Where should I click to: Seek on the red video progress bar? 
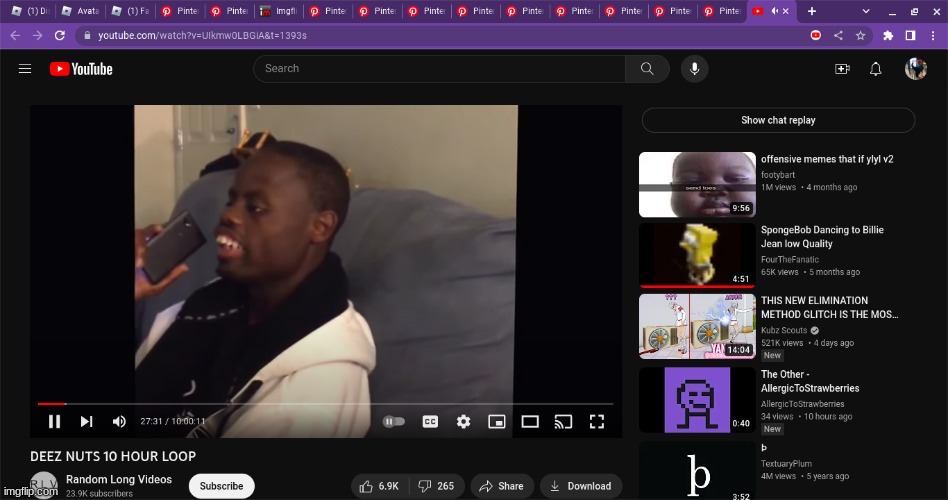point(325,403)
